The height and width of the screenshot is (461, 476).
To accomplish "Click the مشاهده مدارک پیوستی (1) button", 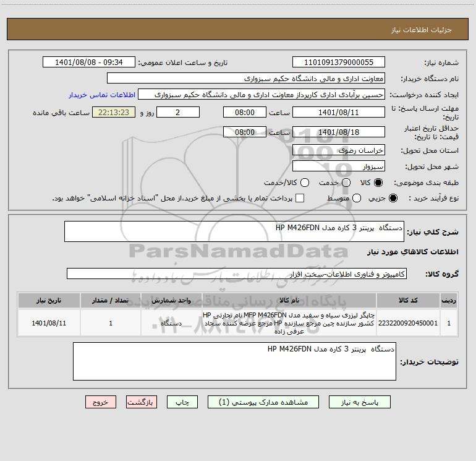I will tap(263, 402).
